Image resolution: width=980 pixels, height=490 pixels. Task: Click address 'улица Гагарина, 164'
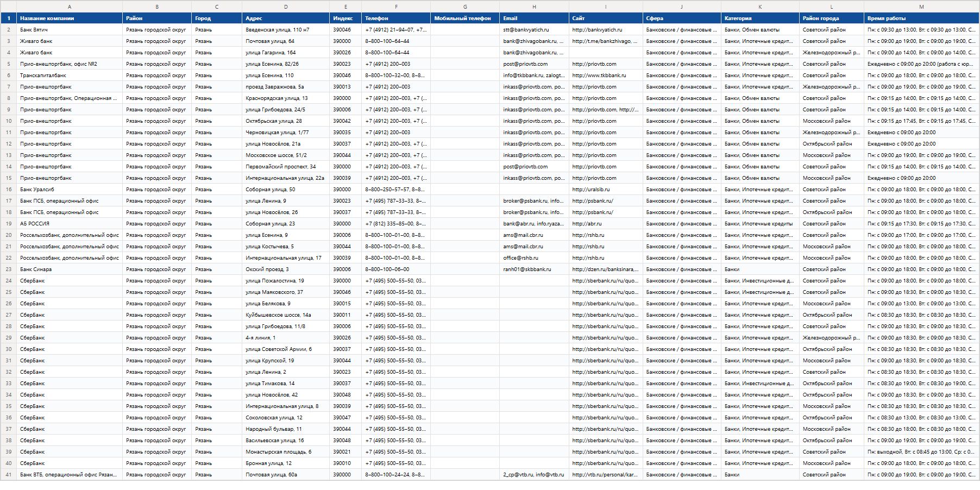point(286,52)
